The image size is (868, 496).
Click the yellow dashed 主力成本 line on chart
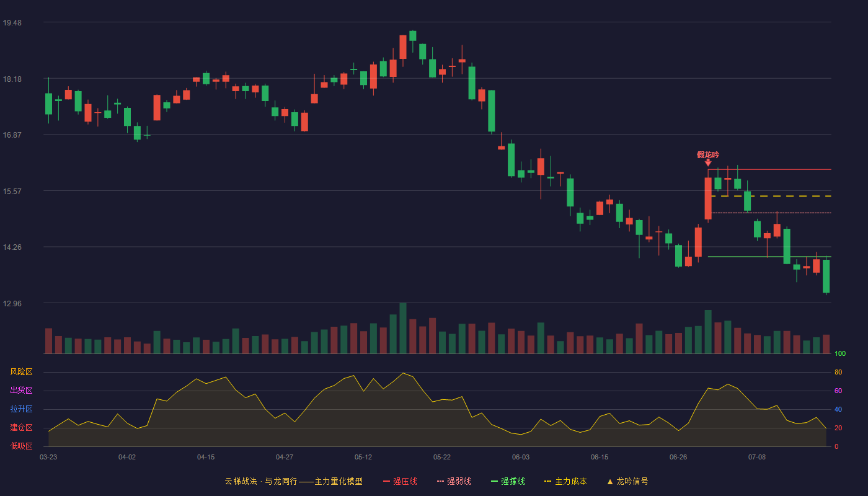771,196
